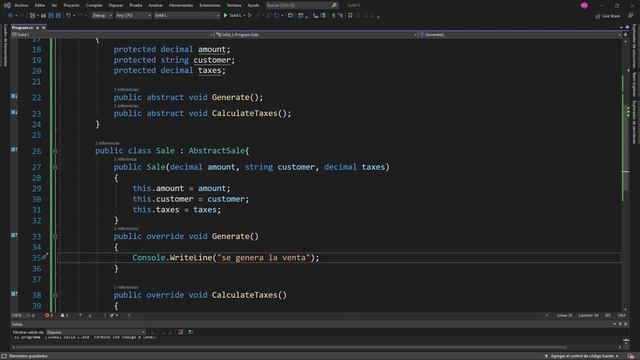Collapse the Sale class at line 26
The height and width of the screenshot is (360, 640).
click(55, 151)
